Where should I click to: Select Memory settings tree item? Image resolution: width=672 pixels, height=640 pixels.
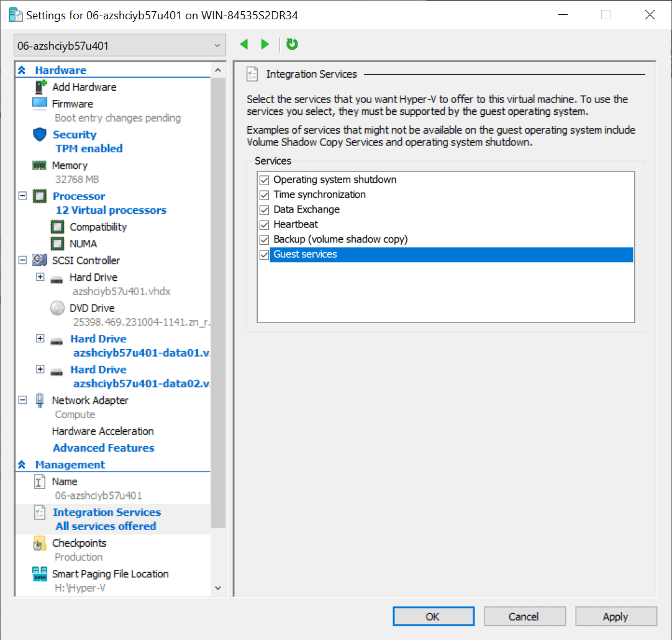click(70, 165)
